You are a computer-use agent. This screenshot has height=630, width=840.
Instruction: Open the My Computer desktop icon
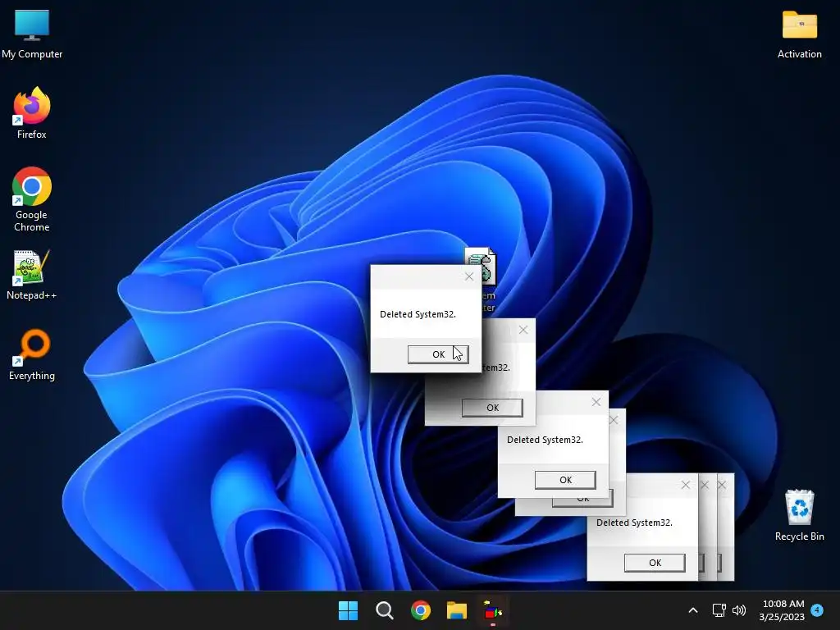32,34
